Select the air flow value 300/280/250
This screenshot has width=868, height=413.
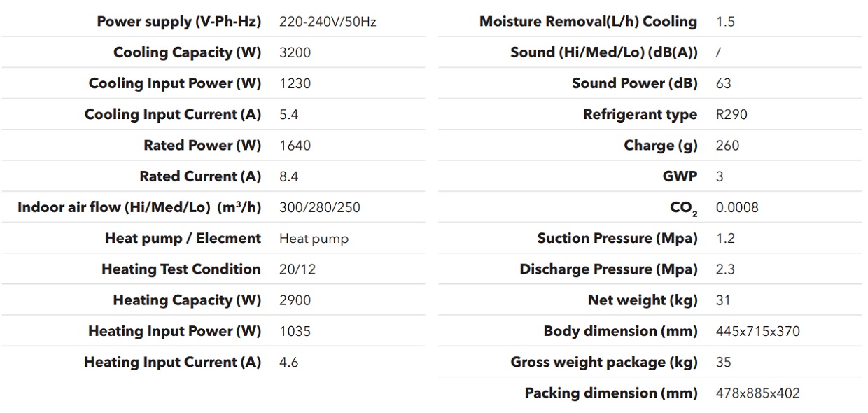[x=320, y=207]
